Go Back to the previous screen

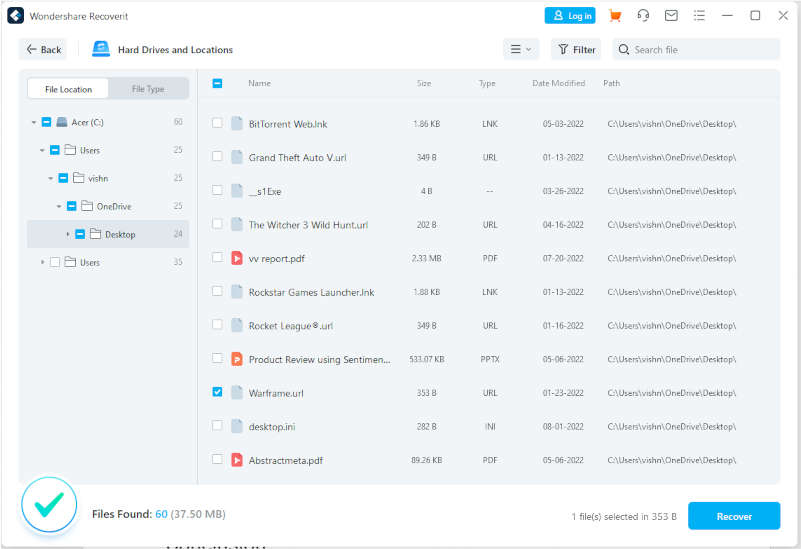tap(43, 49)
